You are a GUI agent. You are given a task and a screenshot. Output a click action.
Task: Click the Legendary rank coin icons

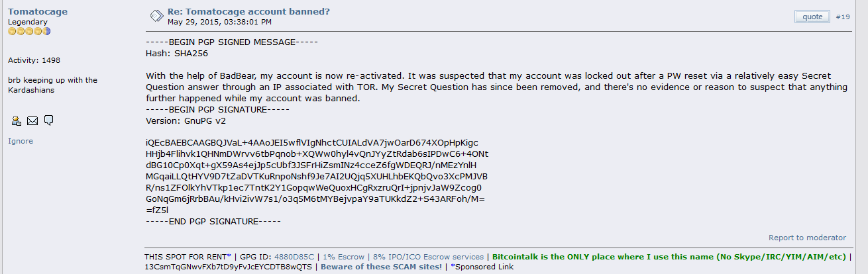(29, 31)
